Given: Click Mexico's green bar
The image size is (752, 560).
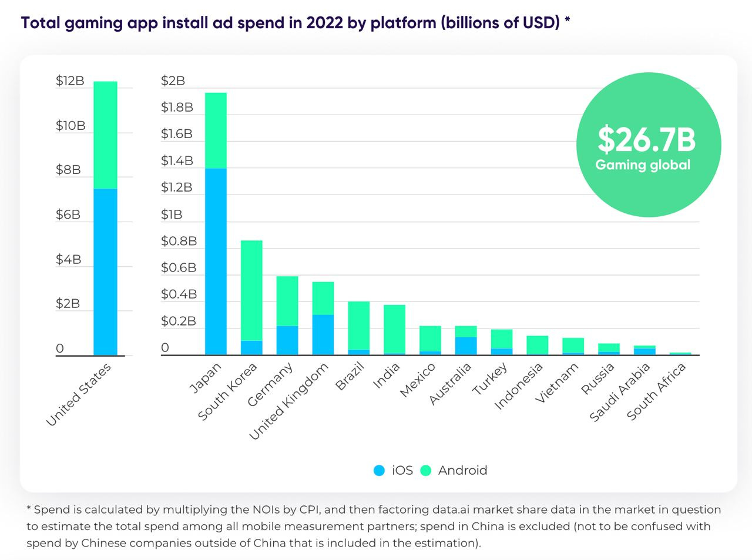Looking at the screenshot, I should [x=430, y=338].
